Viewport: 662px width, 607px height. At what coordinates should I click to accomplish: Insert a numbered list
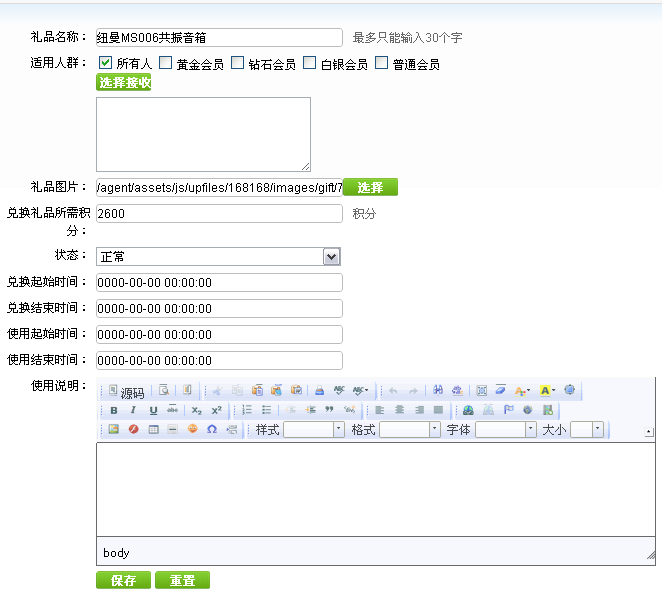(247, 411)
